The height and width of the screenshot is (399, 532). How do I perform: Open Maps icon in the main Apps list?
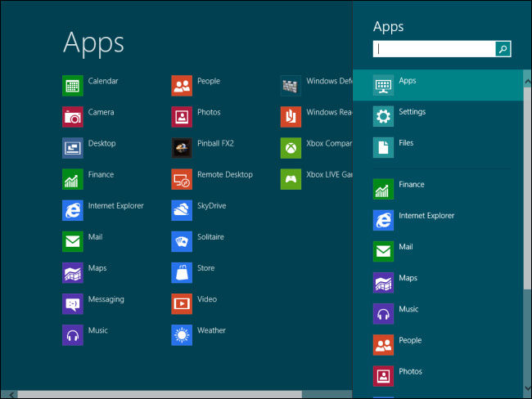tap(73, 273)
